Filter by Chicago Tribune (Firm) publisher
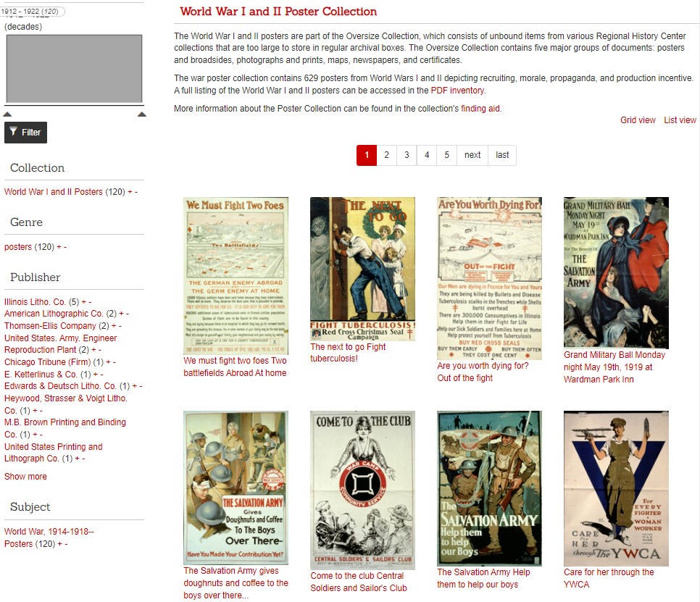This screenshot has height=602, width=700. pyautogui.click(x=47, y=362)
